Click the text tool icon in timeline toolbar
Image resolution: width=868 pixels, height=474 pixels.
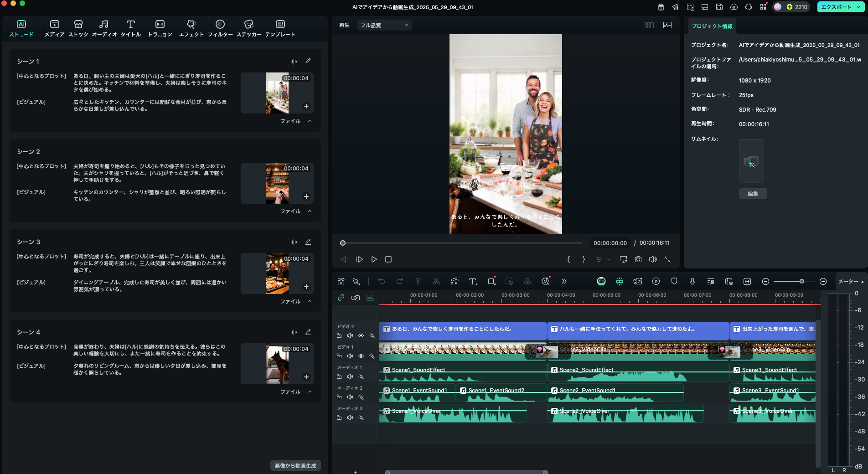473,281
